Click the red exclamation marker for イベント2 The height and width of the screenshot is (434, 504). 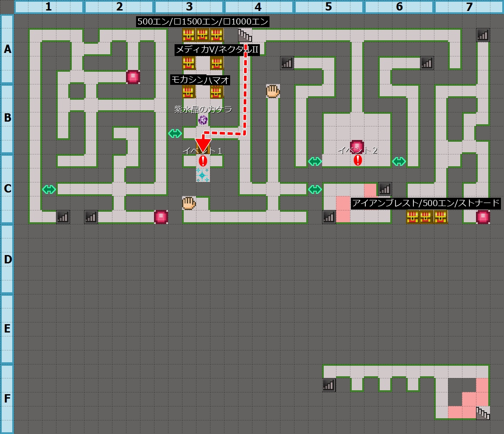pos(357,160)
